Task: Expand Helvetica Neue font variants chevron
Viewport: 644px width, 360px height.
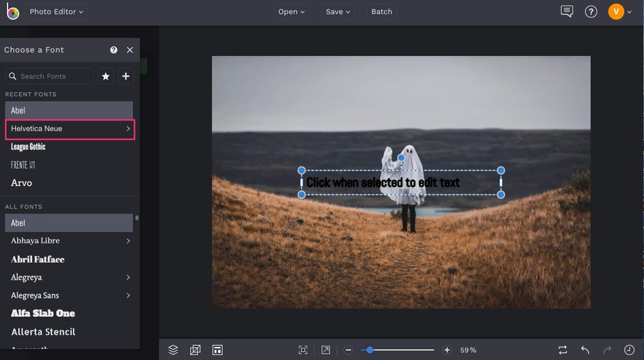Action: 128,129
